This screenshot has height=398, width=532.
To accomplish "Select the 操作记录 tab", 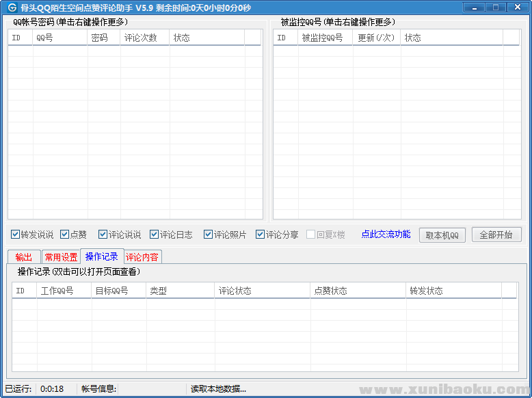I will point(102,256).
